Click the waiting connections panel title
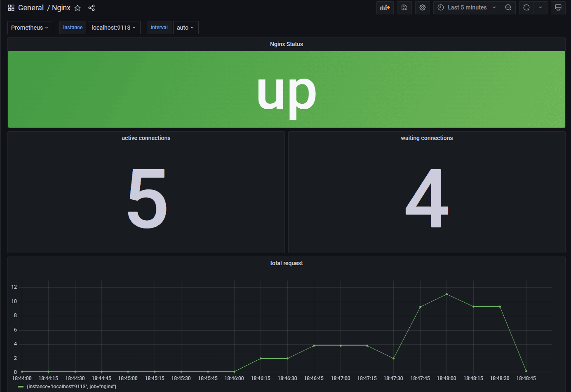Viewport: 571px width, 392px height. pos(427,138)
